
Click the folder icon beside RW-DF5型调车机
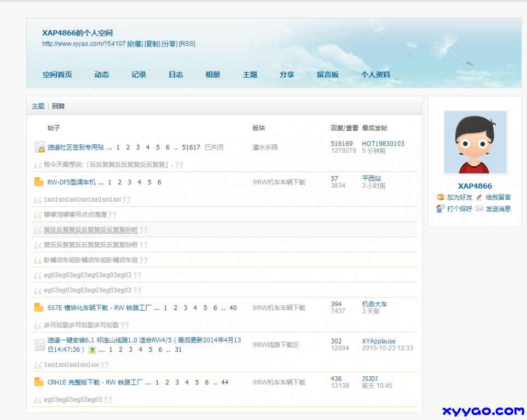coord(39,182)
